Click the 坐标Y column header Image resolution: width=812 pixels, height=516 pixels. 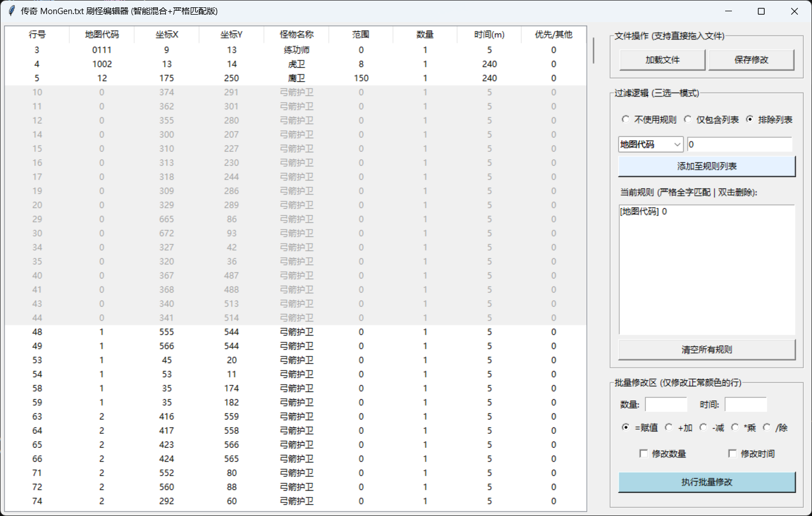(231, 34)
